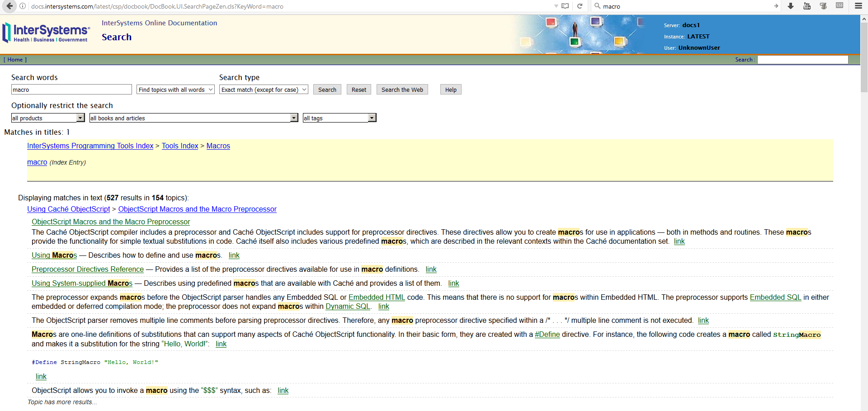Image resolution: width=868 pixels, height=411 pixels.
Task: Open the Find topics with all words dropdown
Action: click(x=175, y=90)
